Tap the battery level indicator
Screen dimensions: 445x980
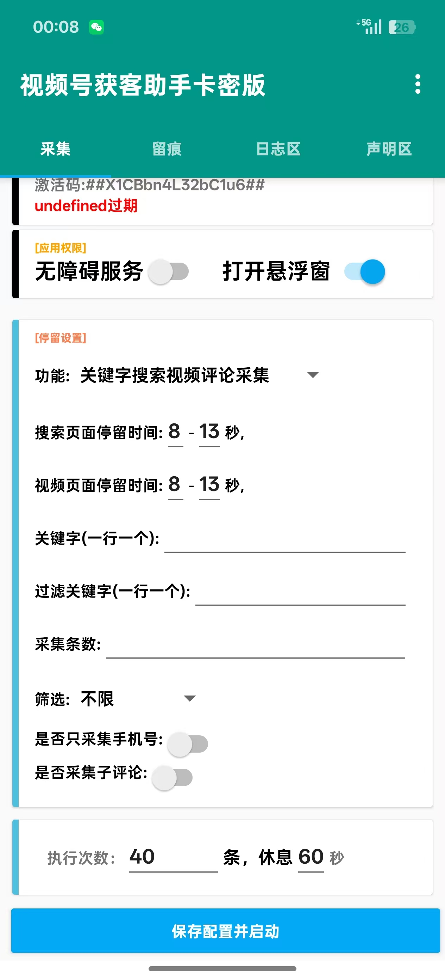(402, 27)
